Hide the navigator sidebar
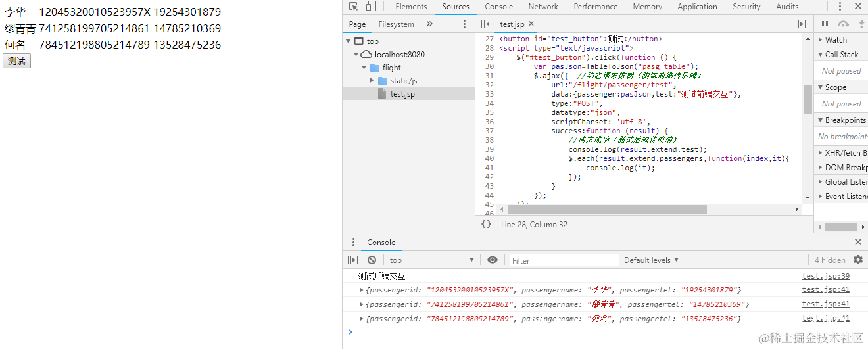 (486, 24)
